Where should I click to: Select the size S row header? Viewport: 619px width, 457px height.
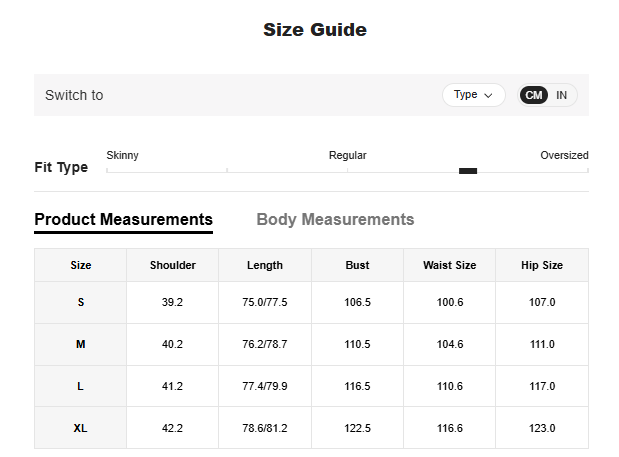tap(81, 302)
